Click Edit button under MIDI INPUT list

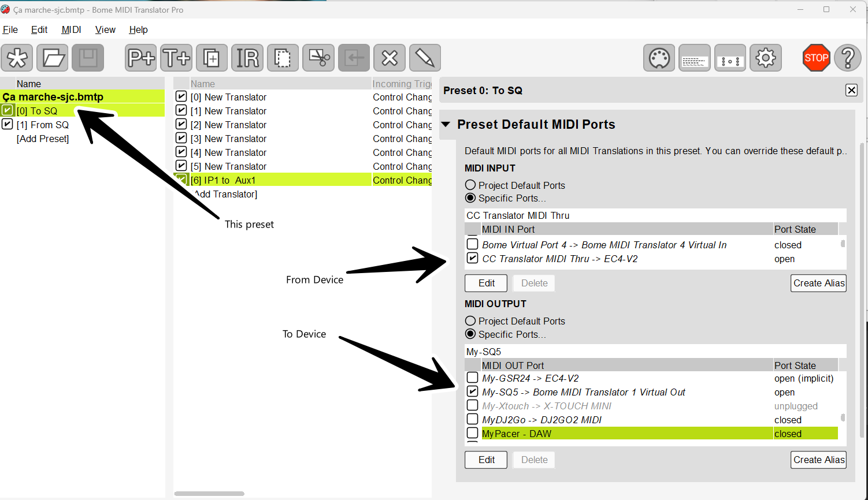coord(486,283)
